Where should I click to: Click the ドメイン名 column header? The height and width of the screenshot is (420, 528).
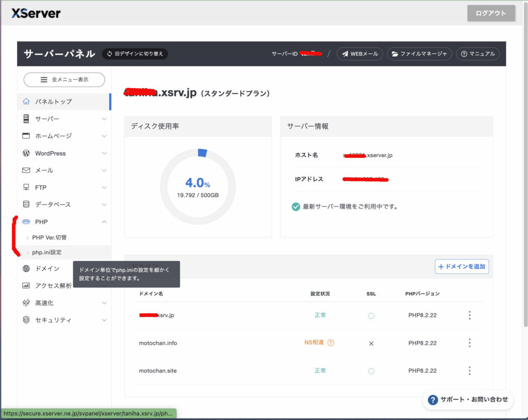point(151,294)
